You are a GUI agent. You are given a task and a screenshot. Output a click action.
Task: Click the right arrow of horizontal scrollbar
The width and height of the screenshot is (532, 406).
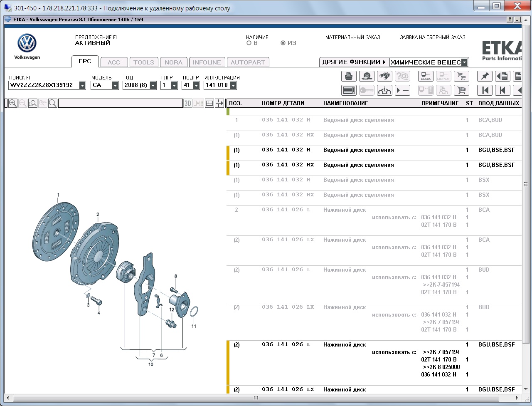pyautogui.click(x=518, y=398)
